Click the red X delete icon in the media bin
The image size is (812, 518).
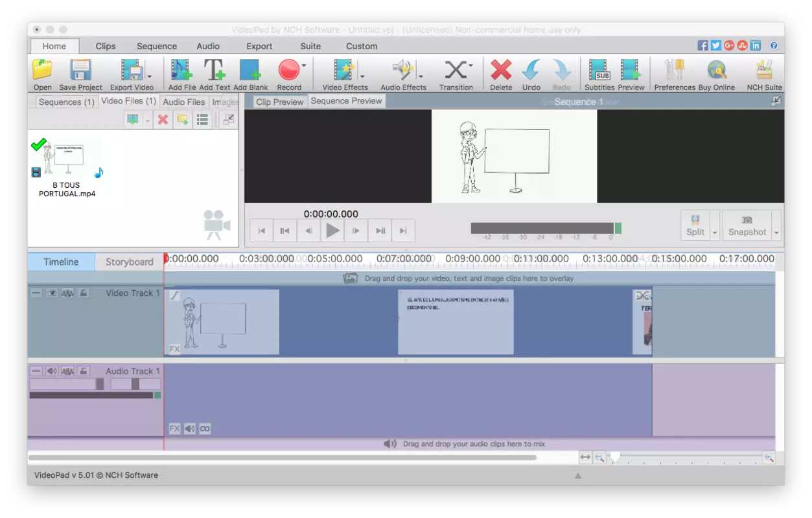coord(163,119)
